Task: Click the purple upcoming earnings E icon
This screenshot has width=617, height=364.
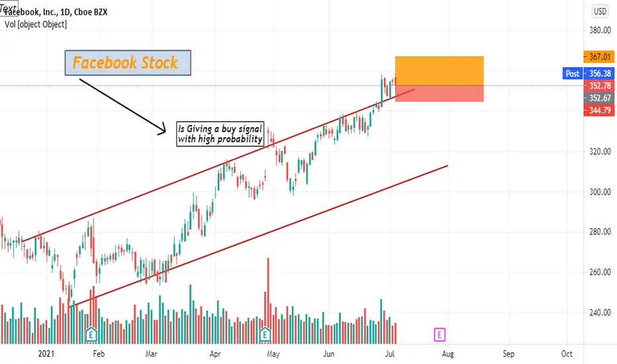Action: (439, 335)
